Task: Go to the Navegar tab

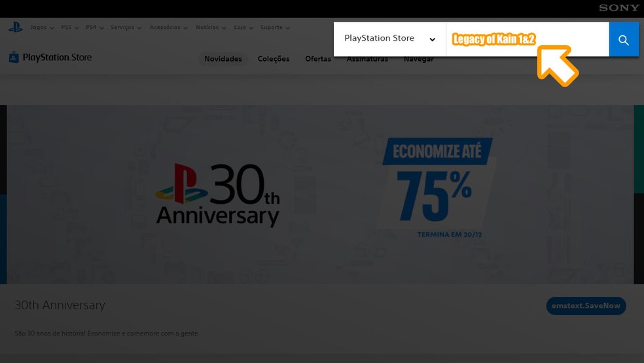Action: (x=418, y=59)
